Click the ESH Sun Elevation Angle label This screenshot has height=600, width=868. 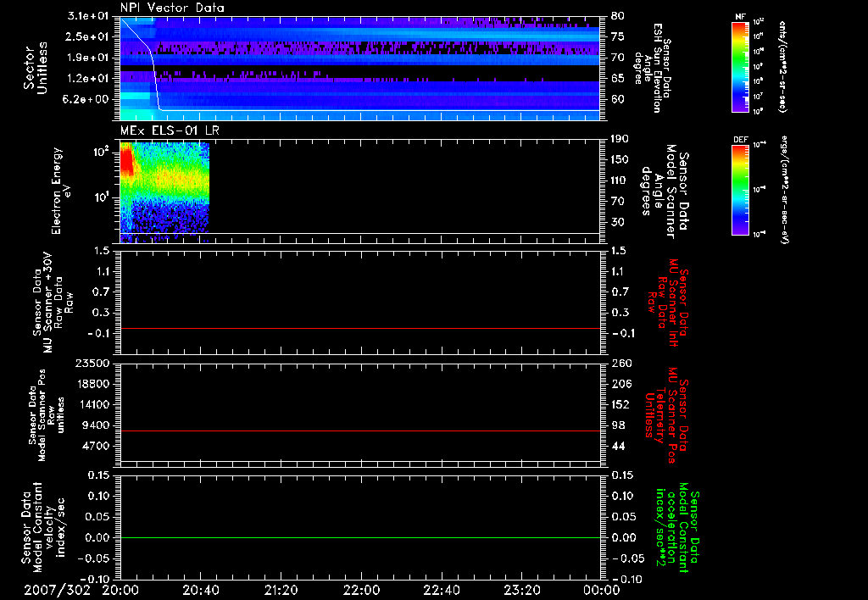pos(654,68)
